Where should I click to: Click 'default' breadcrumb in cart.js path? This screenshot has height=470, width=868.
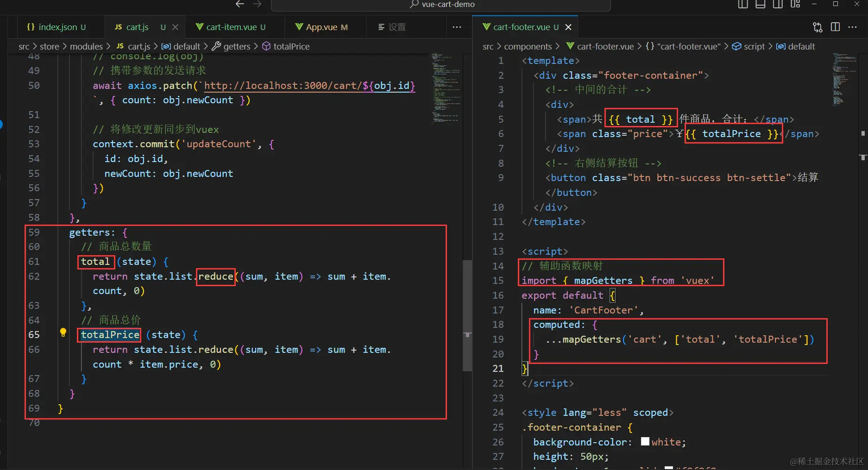coord(187,46)
